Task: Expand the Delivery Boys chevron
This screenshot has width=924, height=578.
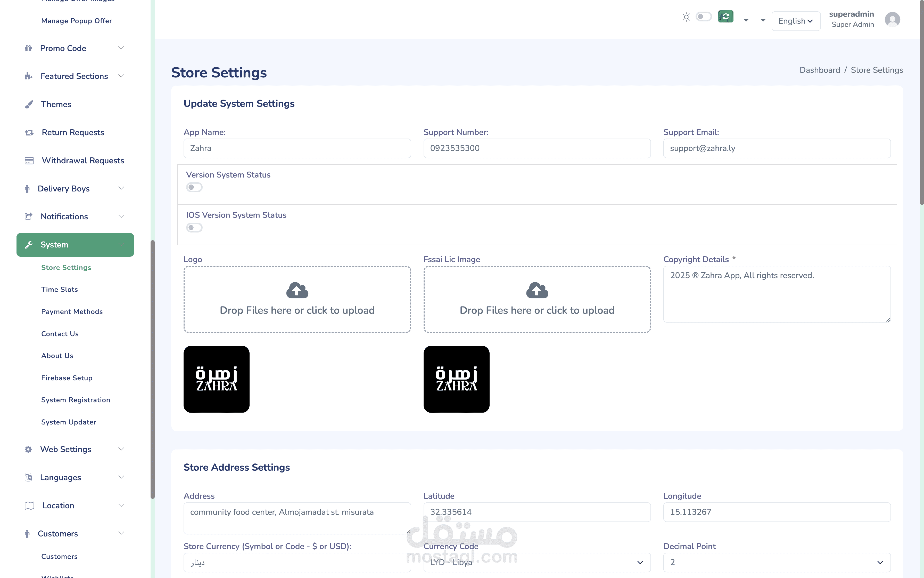Action: coord(121,188)
